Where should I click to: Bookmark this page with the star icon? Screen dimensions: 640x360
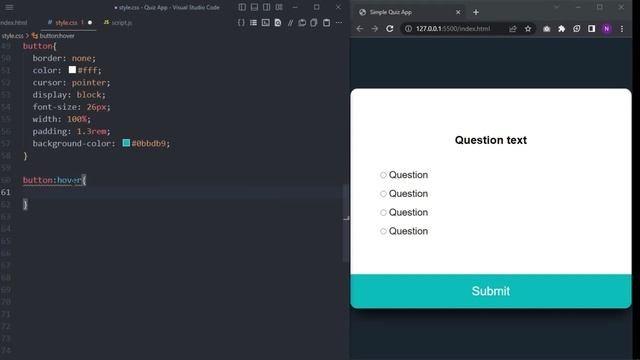pyautogui.click(x=528, y=29)
